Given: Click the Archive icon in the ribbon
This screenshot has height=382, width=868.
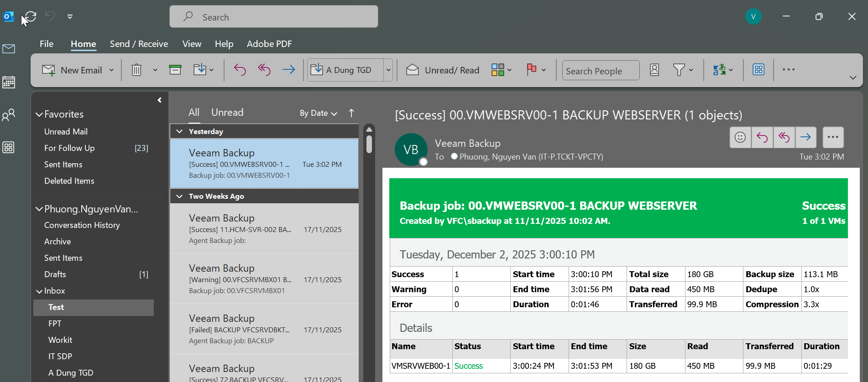Looking at the screenshot, I should tap(175, 70).
